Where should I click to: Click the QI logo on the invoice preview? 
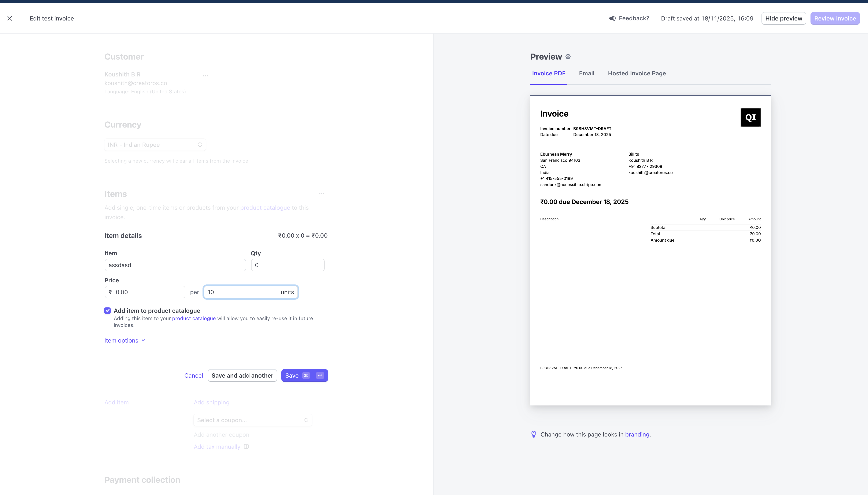[750, 117]
